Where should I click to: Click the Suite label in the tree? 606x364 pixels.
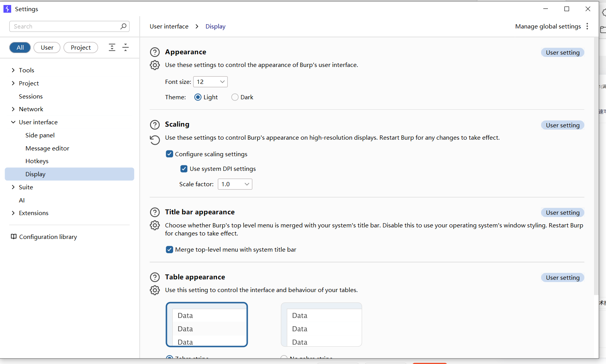[x=26, y=187]
